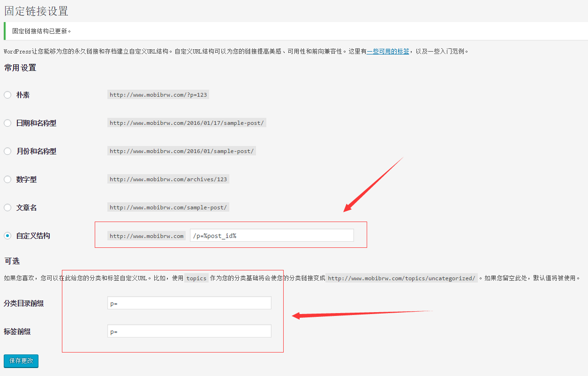588x376 pixels.
Task: Select the 月份和名称型 radio button
Action: pos(8,151)
